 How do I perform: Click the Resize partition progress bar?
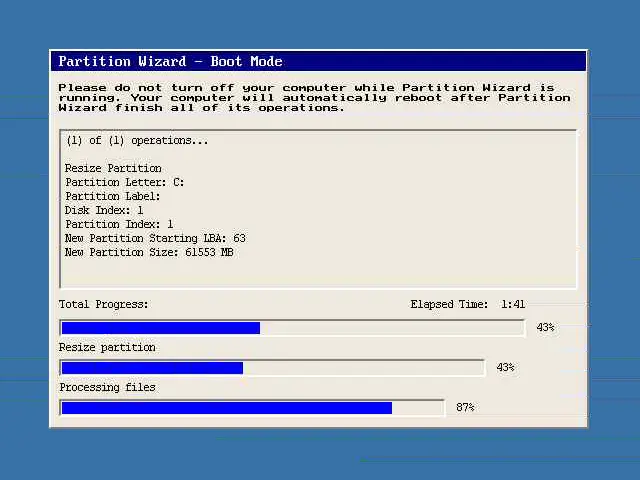click(x=272, y=368)
